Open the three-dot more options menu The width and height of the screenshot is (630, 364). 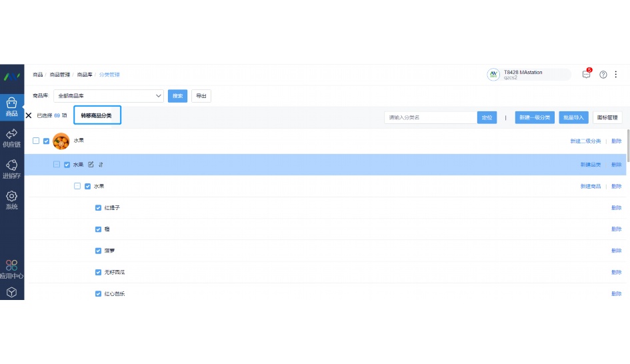[616, 75]
